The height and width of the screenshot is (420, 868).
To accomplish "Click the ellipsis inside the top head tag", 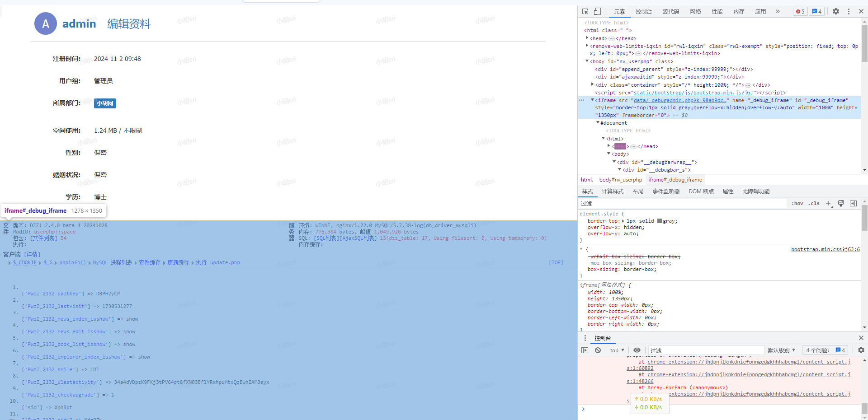I will tap(612, 39).
